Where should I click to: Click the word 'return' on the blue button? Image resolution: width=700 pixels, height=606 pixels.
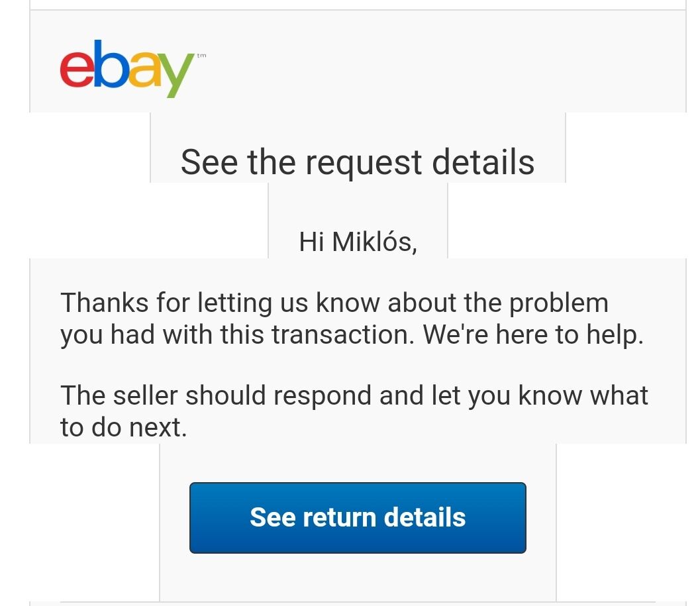pos(339,517)
